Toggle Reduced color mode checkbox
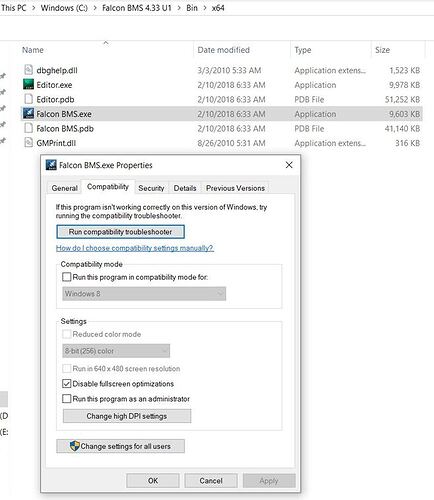 pyautogui.click(x=67, y=334)
